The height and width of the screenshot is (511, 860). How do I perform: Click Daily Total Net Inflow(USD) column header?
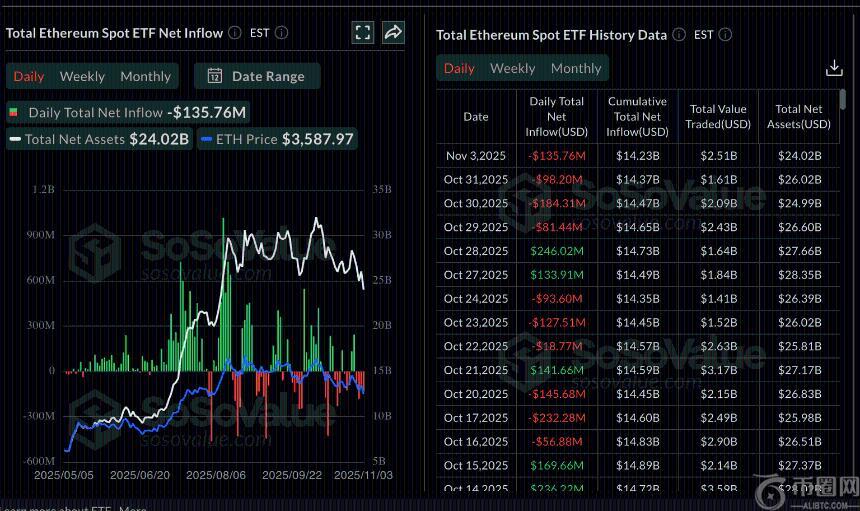coord(556,116)
